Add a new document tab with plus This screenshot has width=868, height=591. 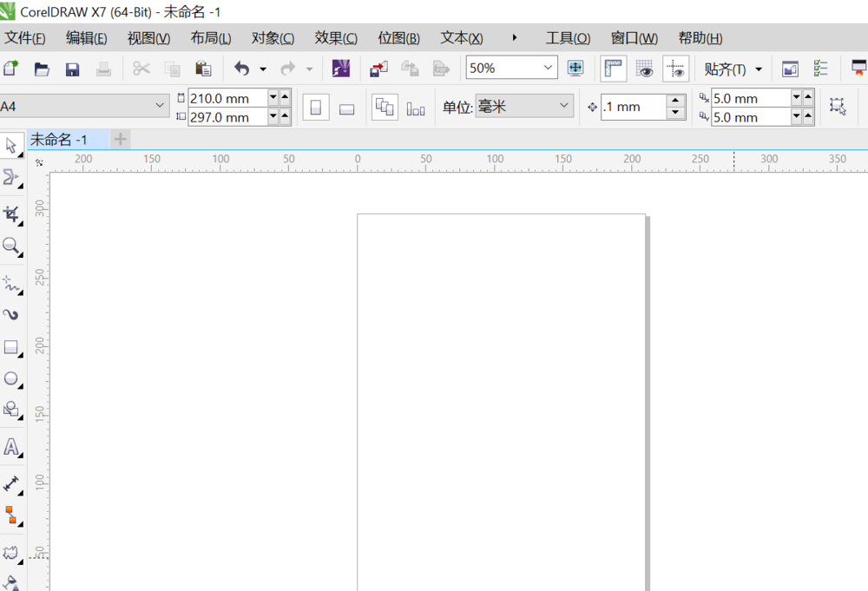pos(120,139)
